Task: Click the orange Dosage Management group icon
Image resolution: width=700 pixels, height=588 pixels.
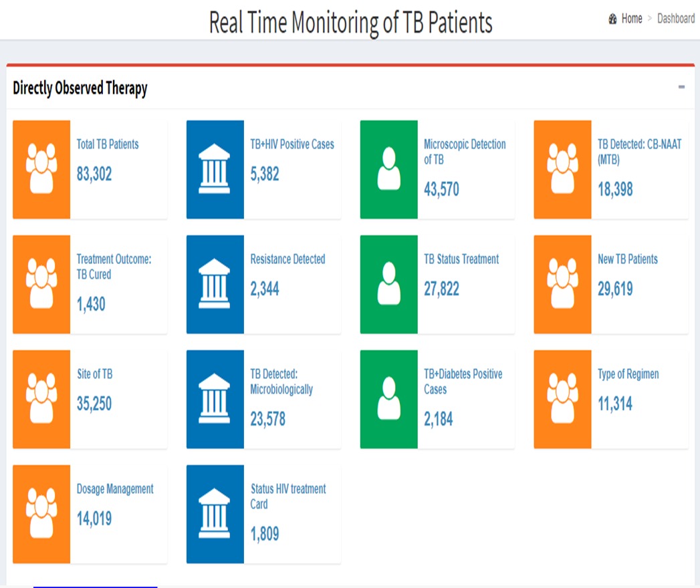Action: click(x=41, y=514)
